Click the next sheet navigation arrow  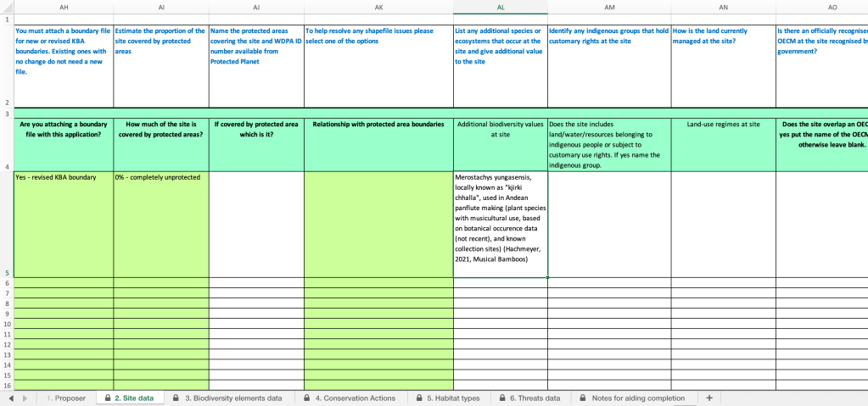pos(25,398)
